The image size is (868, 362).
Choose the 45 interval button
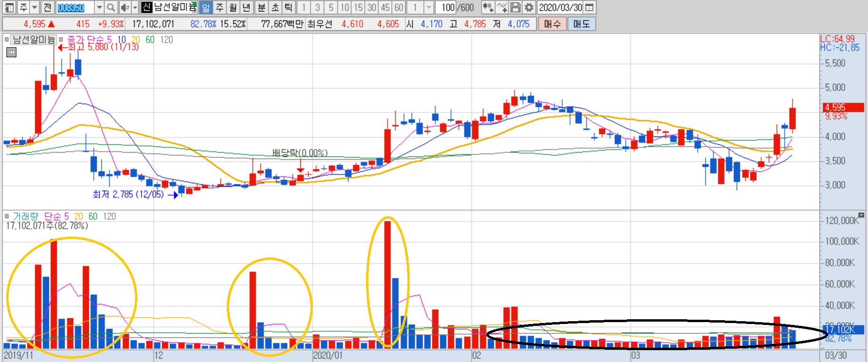pyautogui.click(x=386, y=7)
